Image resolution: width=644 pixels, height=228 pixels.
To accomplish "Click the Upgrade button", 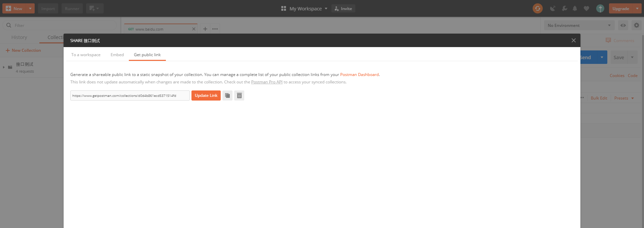I will 621,8.
